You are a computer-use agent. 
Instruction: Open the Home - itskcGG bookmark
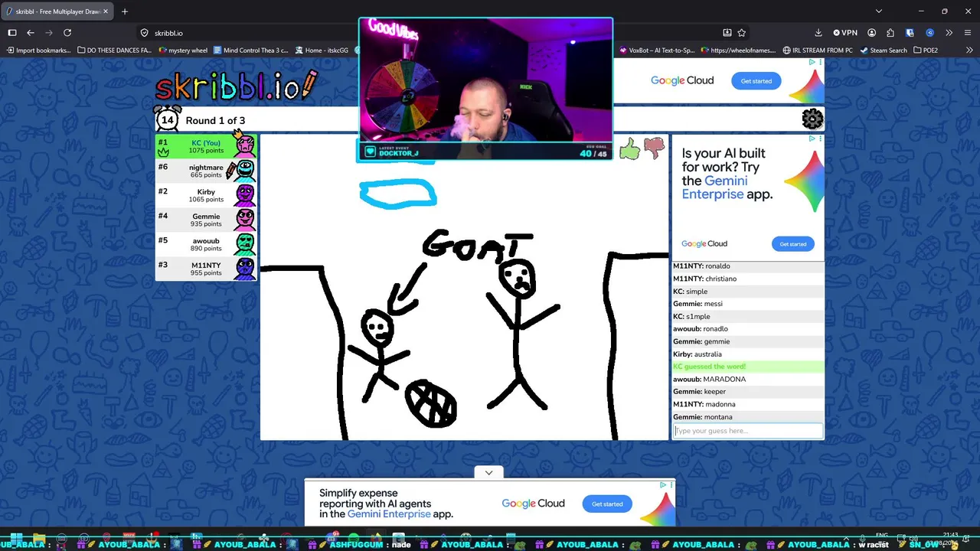pos(322,51)
